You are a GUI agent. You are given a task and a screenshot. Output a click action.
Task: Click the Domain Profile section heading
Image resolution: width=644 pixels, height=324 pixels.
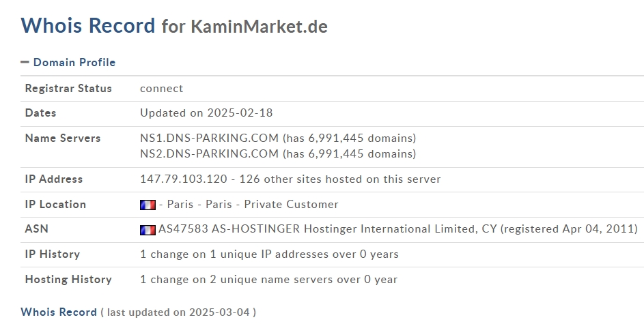pyautogui.click(x=74, y=62)
